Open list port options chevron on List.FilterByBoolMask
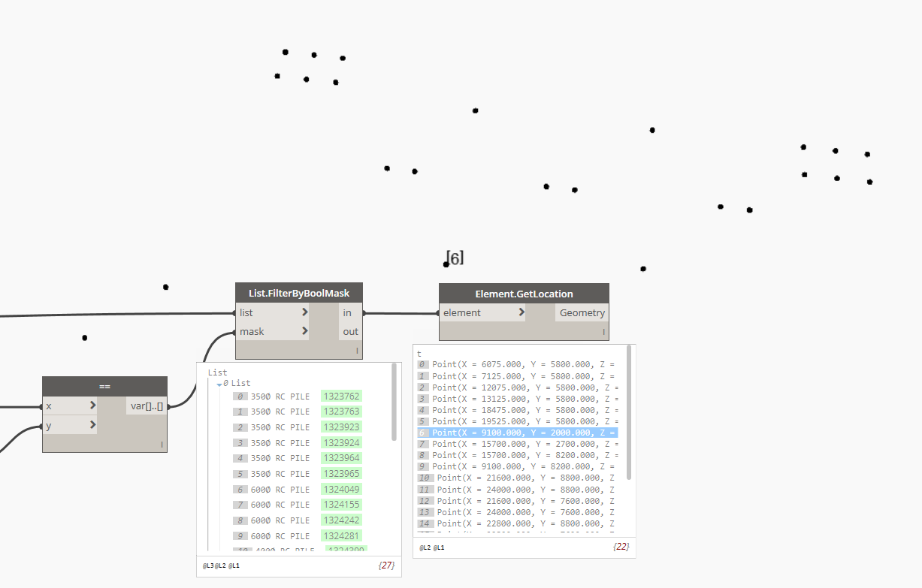Image resolution: width=922 pixels, height=588 pixels. tap(304, 312)
